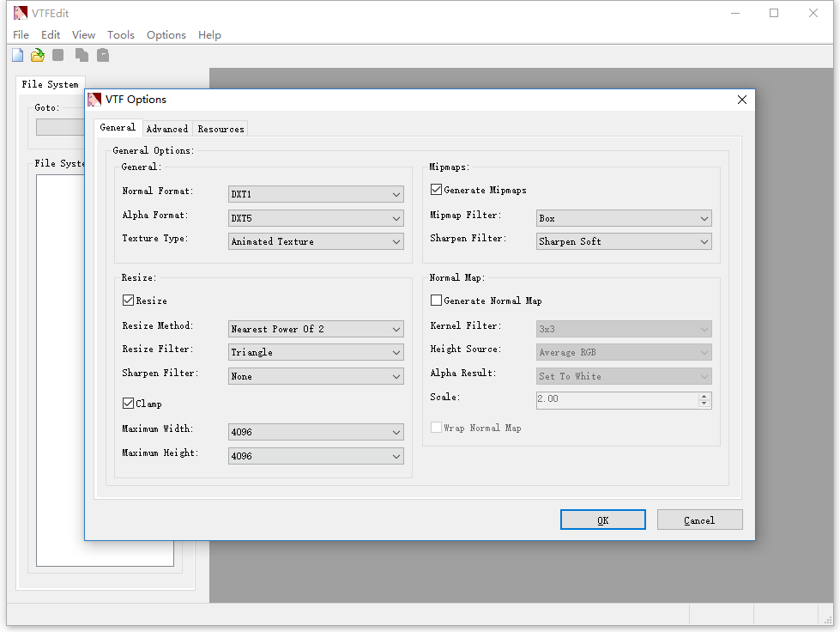Open the Options menu

pyautogui.click(x=166, y=35)
